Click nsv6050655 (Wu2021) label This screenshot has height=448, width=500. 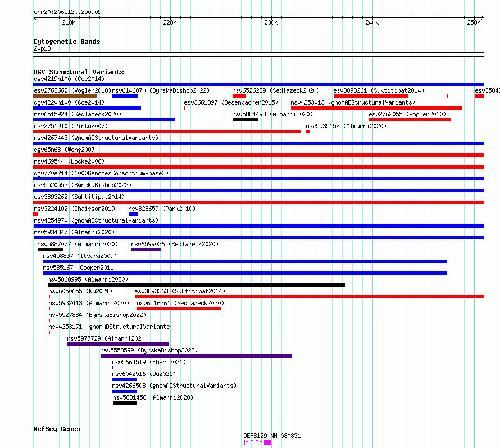click(x=80, y=291)
